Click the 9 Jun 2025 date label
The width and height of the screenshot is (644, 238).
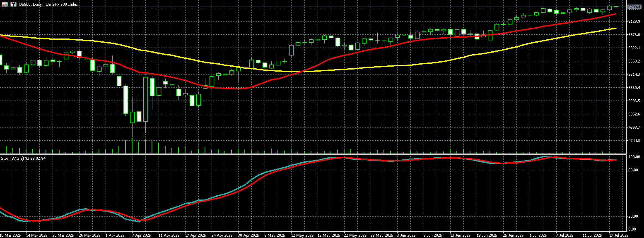[433, 235]
